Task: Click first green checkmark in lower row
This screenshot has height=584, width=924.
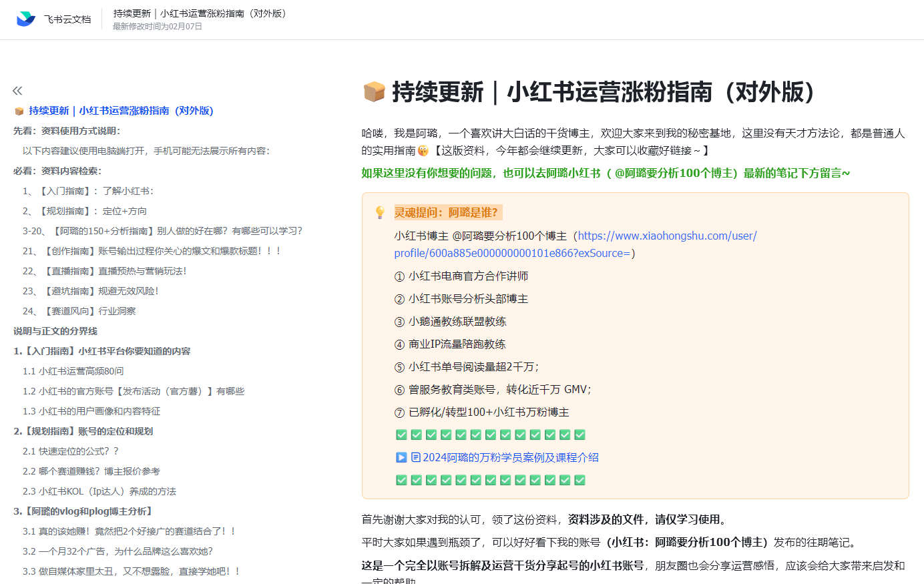Action: [x=401, y=480]
